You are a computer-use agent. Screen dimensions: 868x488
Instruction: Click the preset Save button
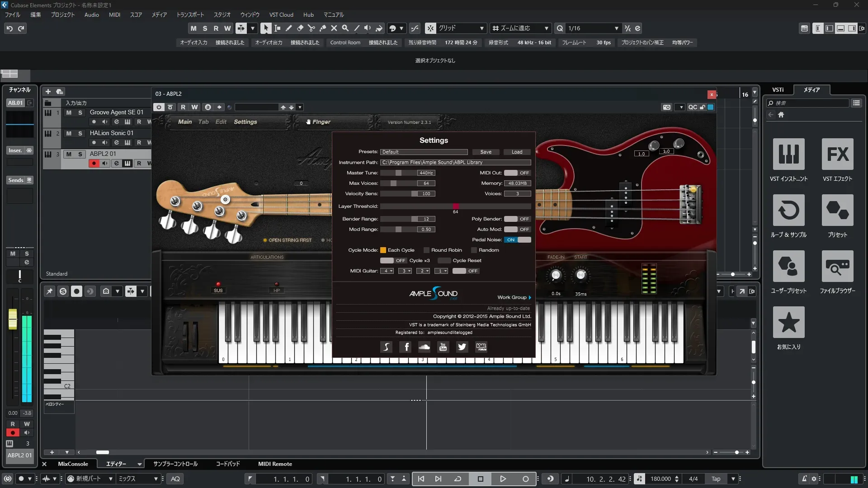486,152
